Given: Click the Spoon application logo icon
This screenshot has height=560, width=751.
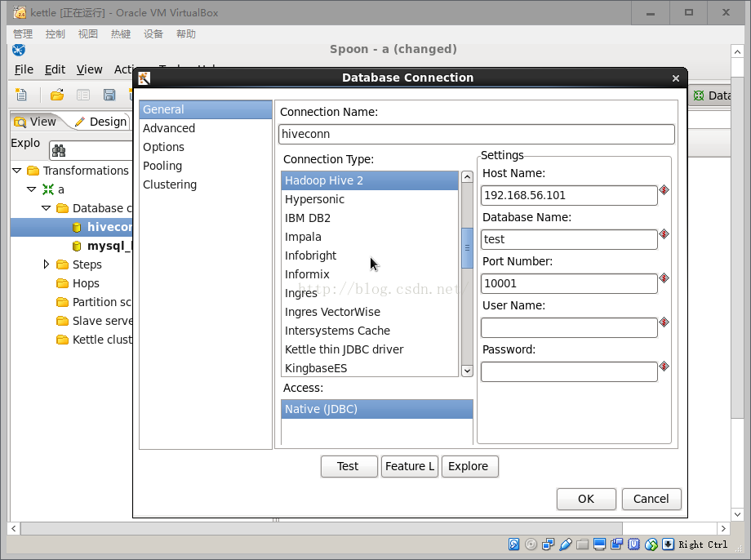Looking at the screenshot, I should point(19,50).
